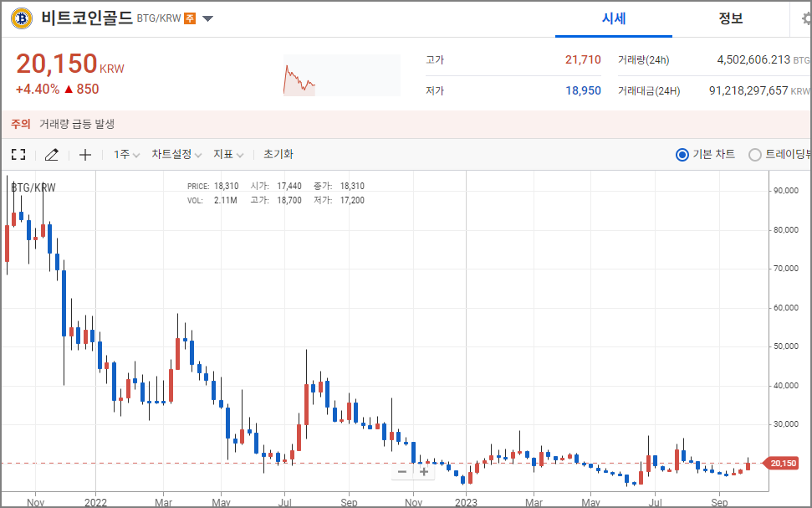Zoom out chart with minus button
This screenshot has width=812, height=508.
click(x=402, y=472)
